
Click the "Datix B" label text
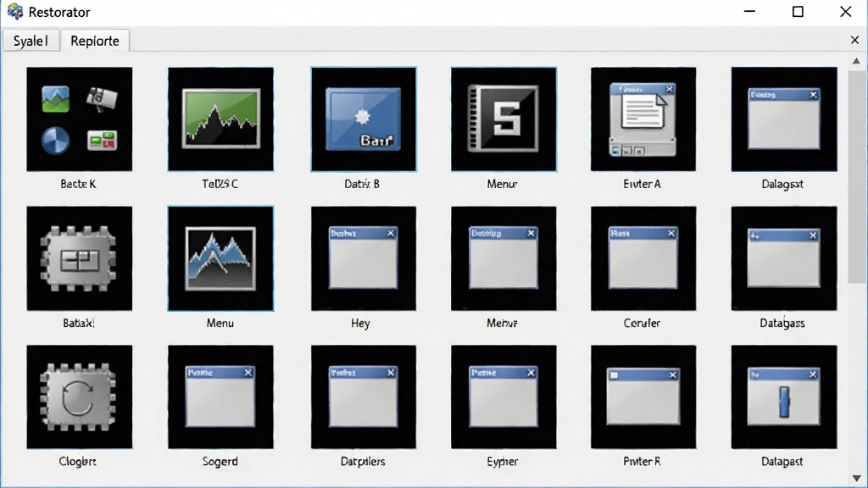[362, 184]
